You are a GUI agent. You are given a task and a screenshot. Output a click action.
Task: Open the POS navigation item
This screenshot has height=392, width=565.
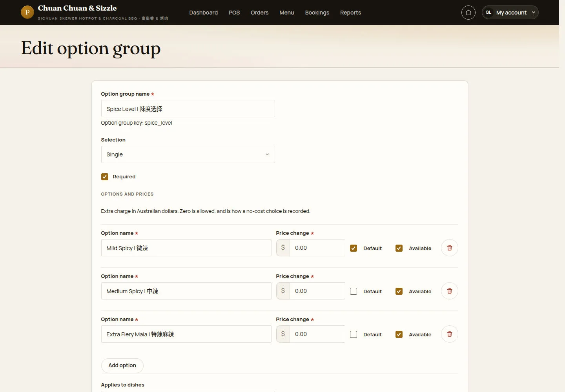[234, 13]
